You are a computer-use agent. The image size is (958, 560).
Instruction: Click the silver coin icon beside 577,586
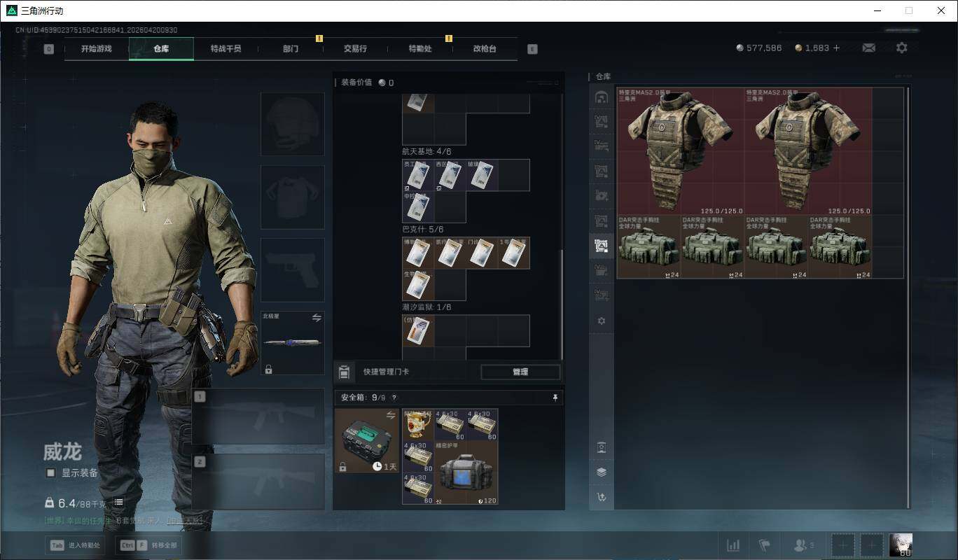tap(740, 48)
